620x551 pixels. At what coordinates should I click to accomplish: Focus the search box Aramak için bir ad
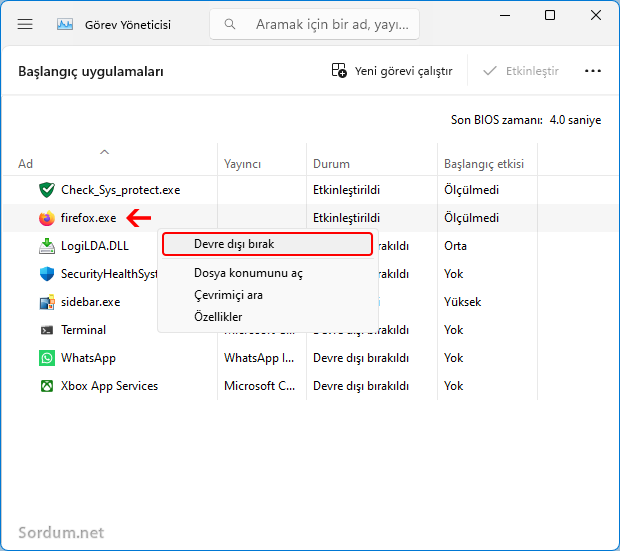pos(314,25)
